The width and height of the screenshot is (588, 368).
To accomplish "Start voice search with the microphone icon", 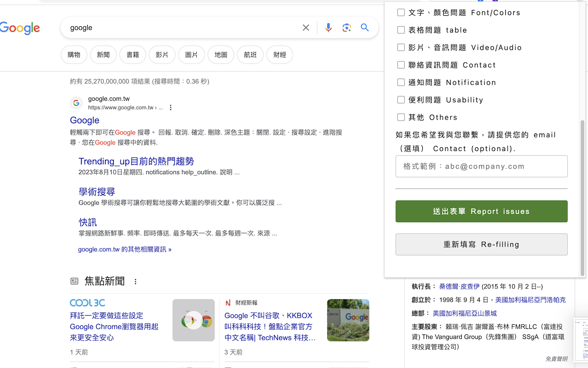I will (x=328, y=28).
